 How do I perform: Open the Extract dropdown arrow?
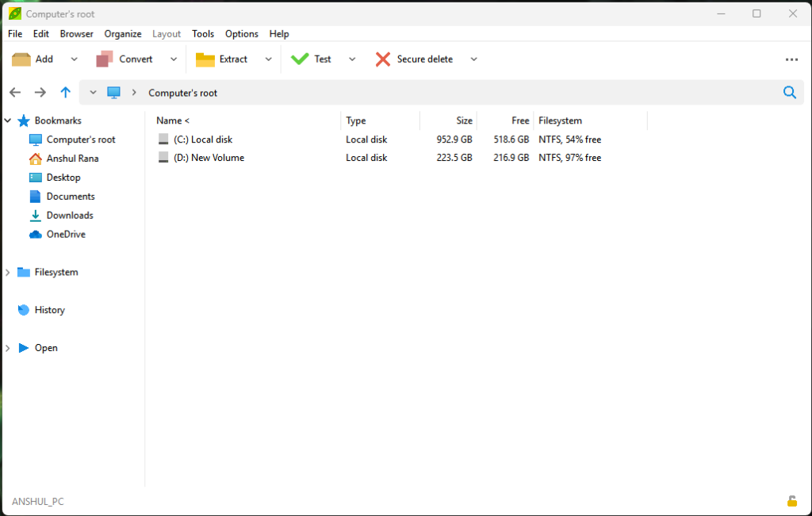269,59
